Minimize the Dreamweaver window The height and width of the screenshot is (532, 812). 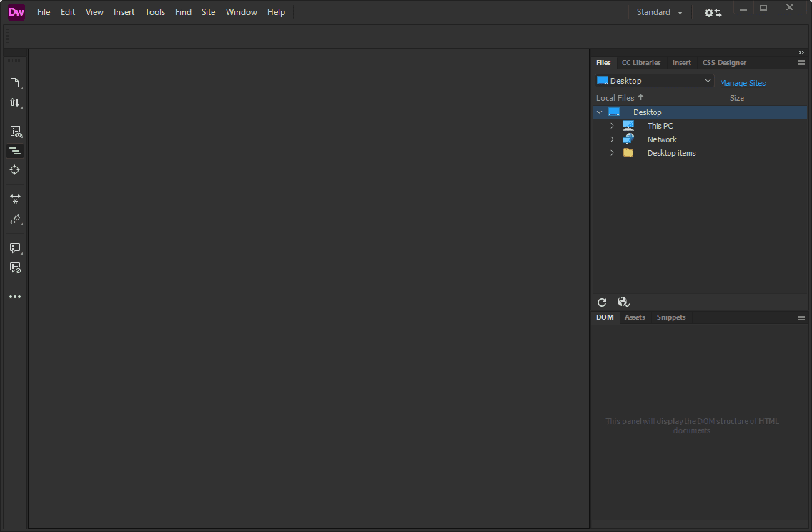[x=743, y=9]
